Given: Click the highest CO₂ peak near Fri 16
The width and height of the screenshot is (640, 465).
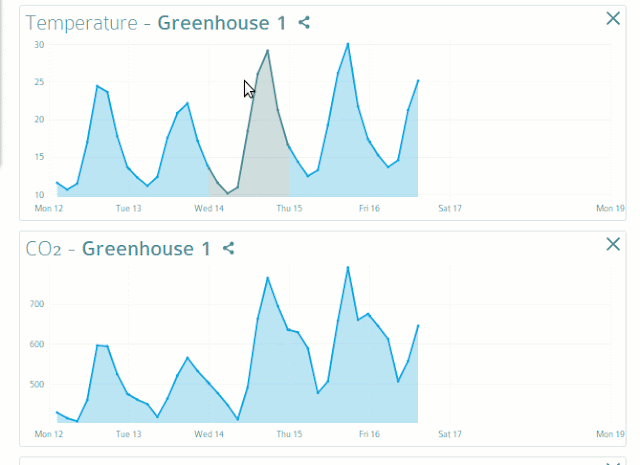Looking at the screenshot, I should click(x=347, y=267).
